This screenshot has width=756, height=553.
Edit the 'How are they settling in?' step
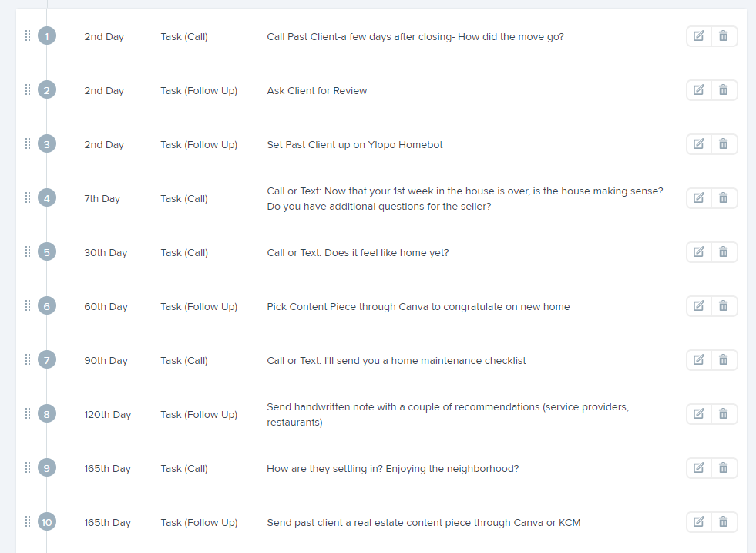pos(699,468)
